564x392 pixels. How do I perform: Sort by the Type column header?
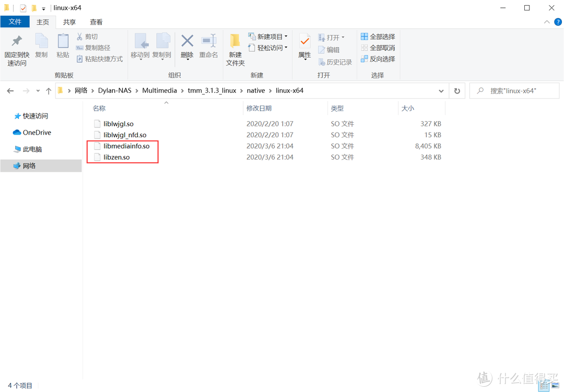coord(337,108)
